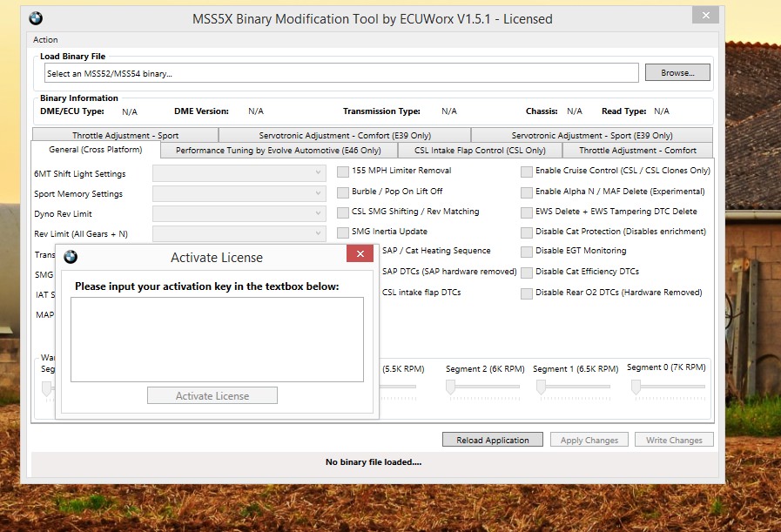Click the Segment 2 (6K RPM) slider
Screen dimensions: 781x532
pos(482,388)
